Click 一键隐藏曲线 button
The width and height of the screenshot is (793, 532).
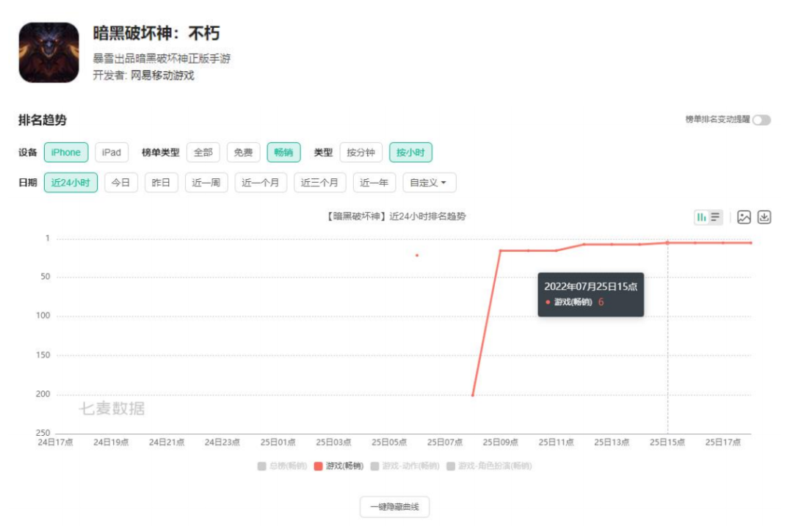click(394, 507)
